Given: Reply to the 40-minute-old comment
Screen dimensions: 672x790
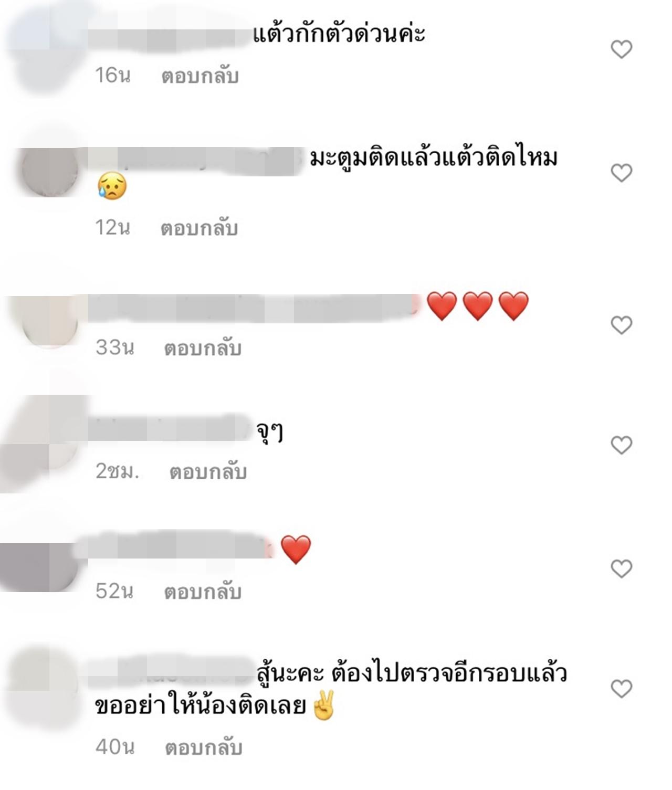Looking at the screenshot, I should coord(204,747).
